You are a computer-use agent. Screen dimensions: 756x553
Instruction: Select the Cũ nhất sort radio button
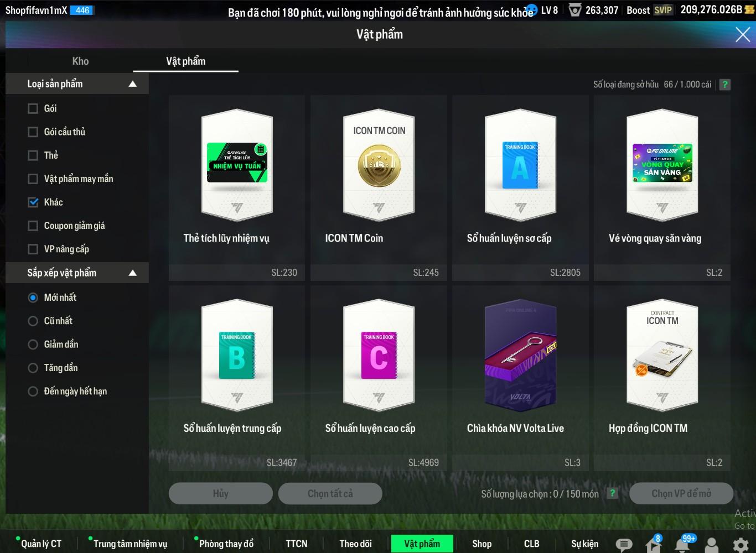click(33, 321)
